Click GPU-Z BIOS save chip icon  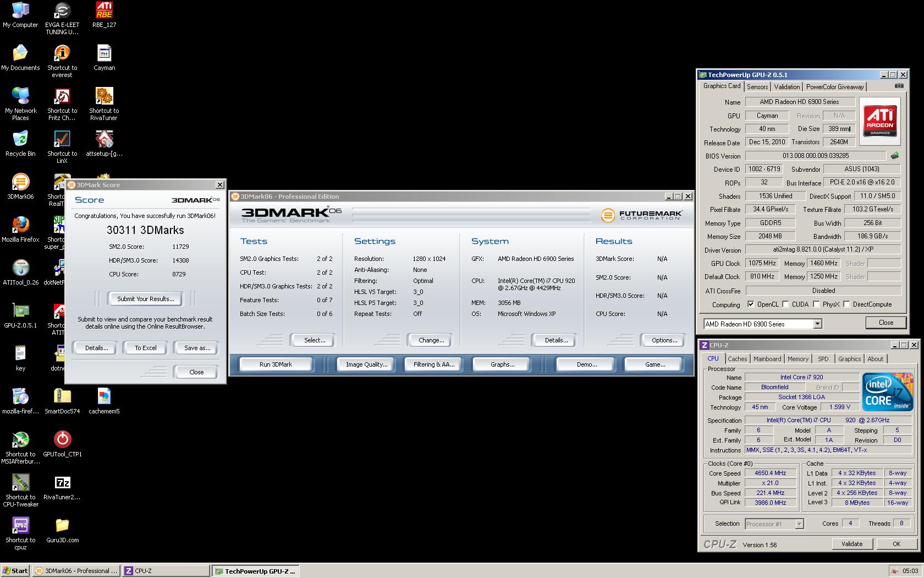pyautogui.click(x=895, y=156)
